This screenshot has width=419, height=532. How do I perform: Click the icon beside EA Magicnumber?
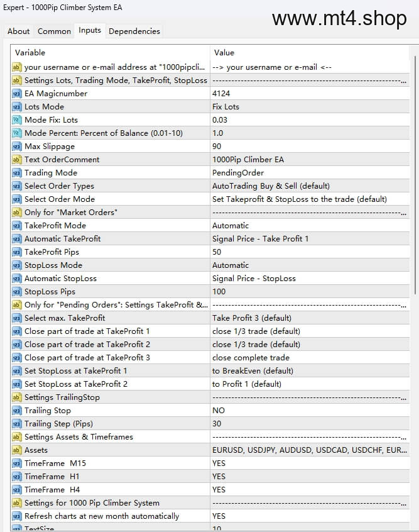tap(16, 94)
